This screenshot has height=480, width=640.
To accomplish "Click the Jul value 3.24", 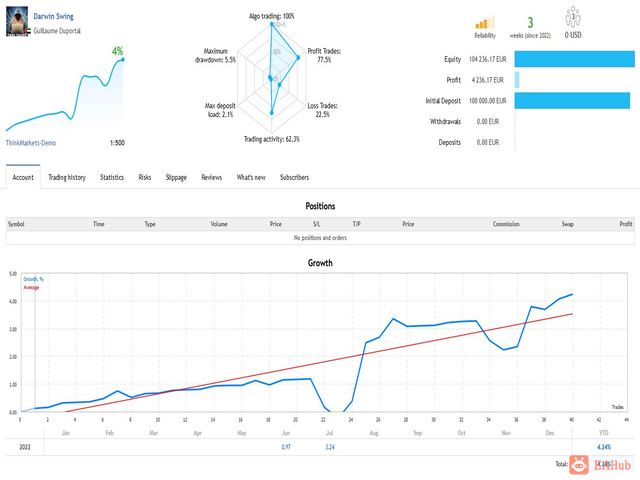I will [x=330, y=447].
